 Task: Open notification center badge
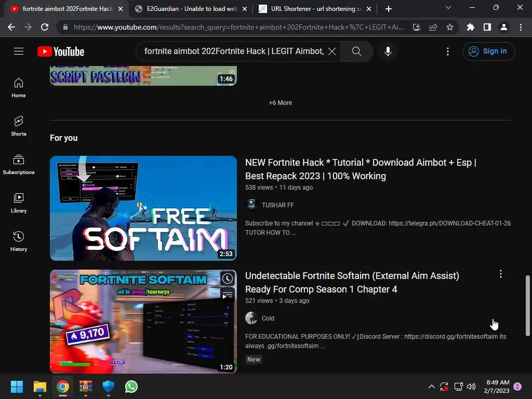pos(518,387)
